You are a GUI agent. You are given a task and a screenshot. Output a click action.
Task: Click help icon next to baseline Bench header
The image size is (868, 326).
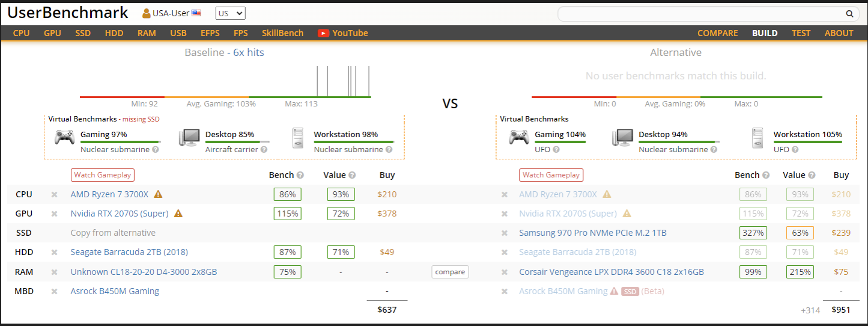click(x=300, y=175)
